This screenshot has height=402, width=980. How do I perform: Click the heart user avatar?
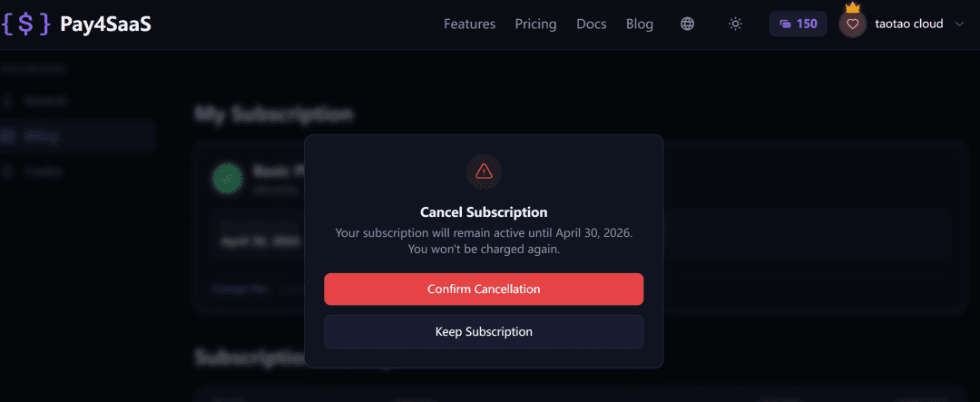tap(852, 25)
